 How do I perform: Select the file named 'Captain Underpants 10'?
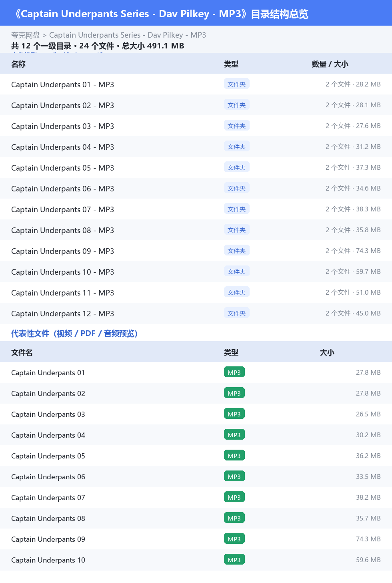(x=48, y=560)
